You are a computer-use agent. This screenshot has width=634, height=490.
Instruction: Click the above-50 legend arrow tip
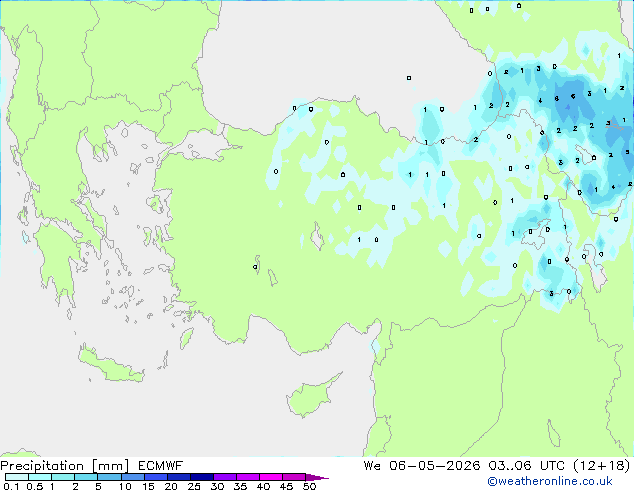point(317,477)
